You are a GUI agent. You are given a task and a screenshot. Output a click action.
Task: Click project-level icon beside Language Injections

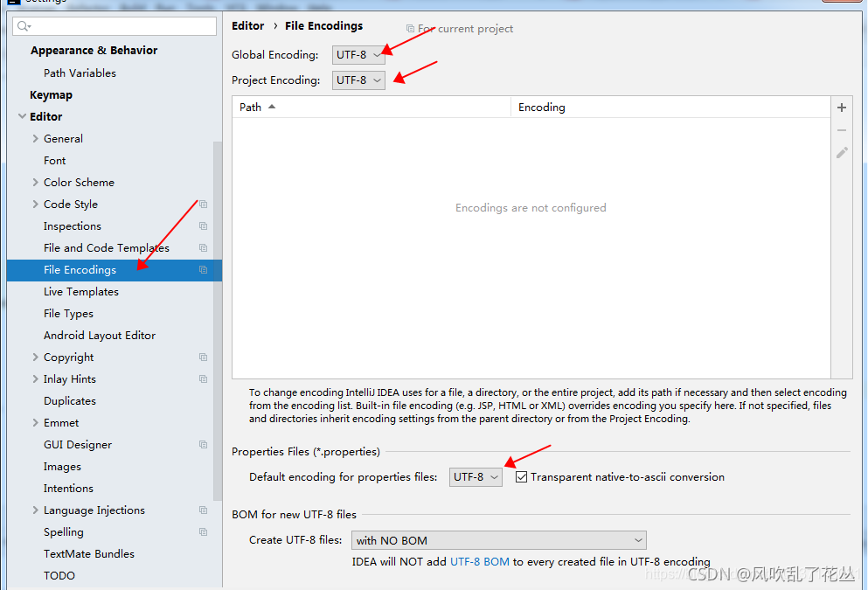tap(203, 510)
